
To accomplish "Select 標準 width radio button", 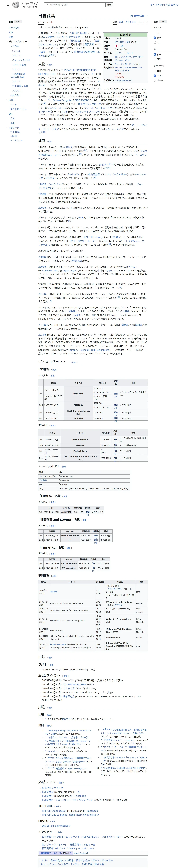I will coord(155,55).
